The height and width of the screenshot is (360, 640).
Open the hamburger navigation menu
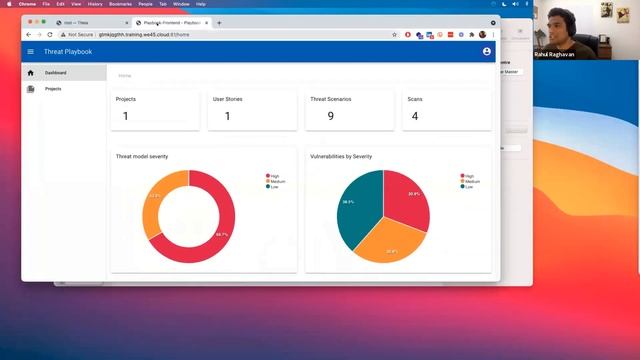tap(31, 52)
